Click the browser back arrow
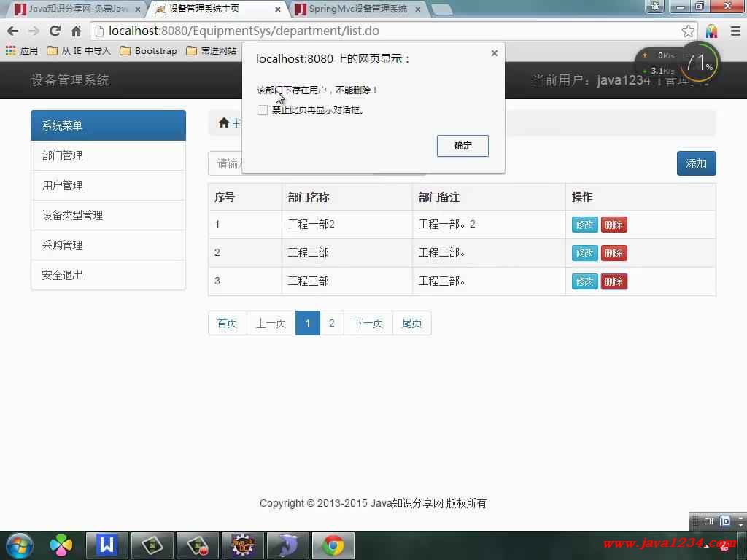747x560 pixels. (13, 31)
